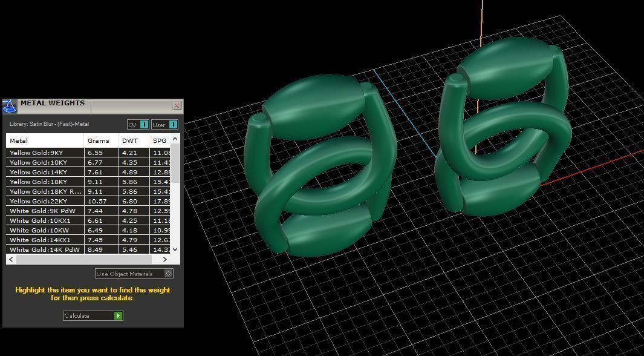Screen dimensions: 644x356
Task: Click the 4.35 DWT value
Action: (129, 162)
